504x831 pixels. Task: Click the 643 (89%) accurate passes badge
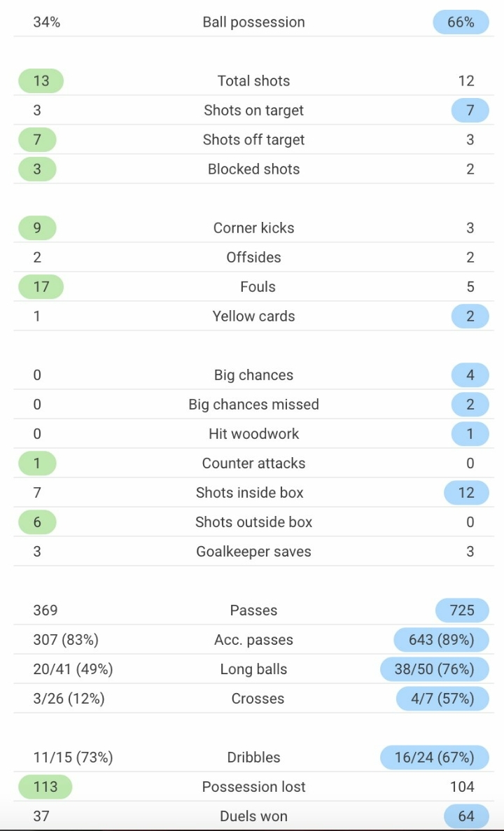(441, 640)
